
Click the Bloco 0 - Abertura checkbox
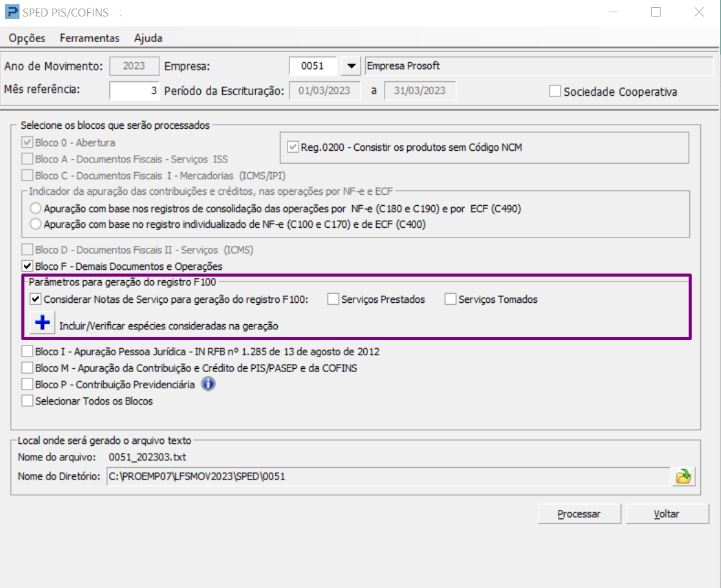click(x=27, y=142)
